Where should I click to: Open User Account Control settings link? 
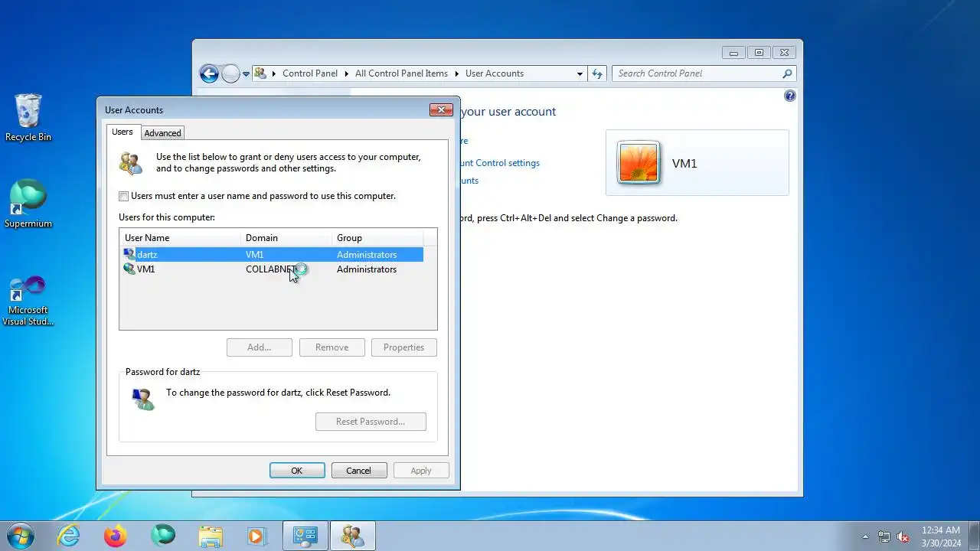click(501, 163)
